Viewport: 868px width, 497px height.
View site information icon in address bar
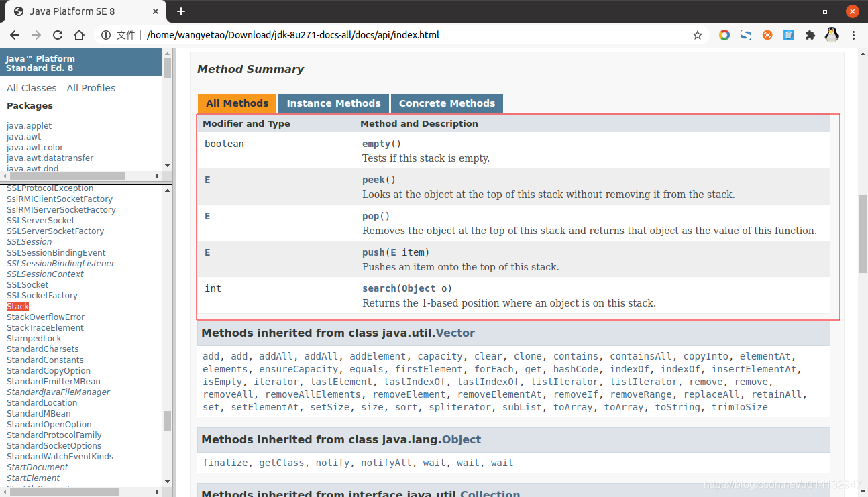(105, 35)
